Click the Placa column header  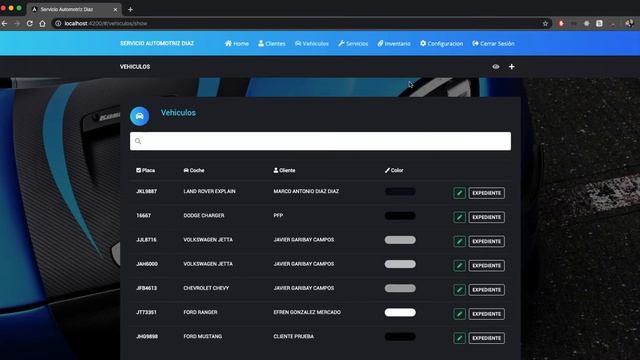[x=145, y=170]
